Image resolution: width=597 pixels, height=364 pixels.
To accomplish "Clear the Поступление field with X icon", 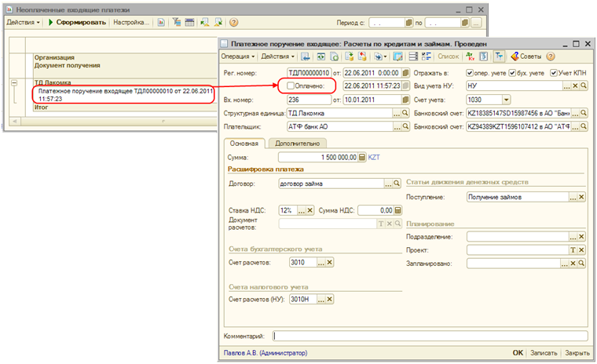I will click(582, 197).
